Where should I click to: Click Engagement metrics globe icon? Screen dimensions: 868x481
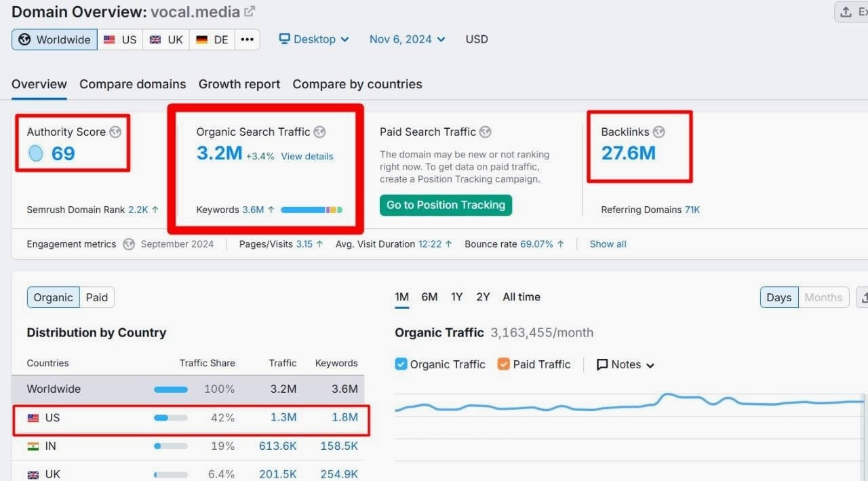(129, 244)
